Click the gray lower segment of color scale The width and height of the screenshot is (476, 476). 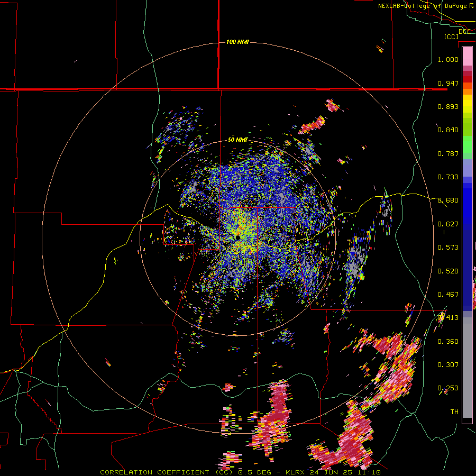(467, 368)
